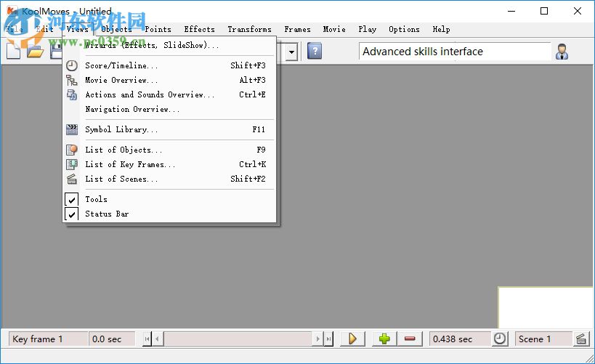Click the List of Key Frames icon
Screen dimensions: 595x364
(72, 164)
